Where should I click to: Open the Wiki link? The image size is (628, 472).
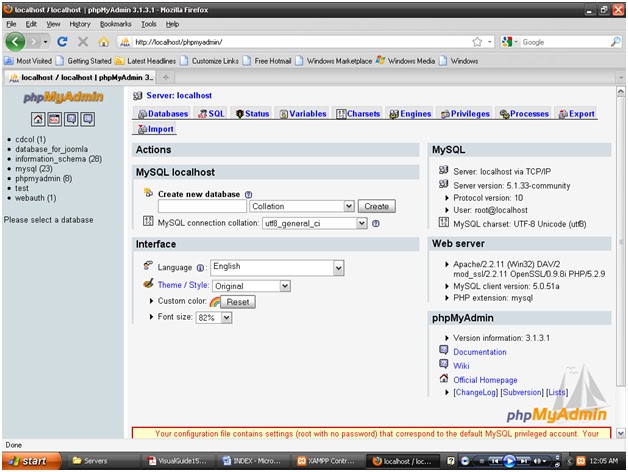(x=461, y=366)
